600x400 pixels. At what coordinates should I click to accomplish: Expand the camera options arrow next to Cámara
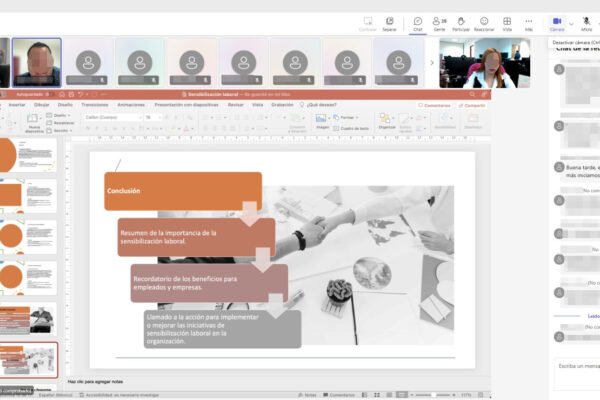[571, 24]
